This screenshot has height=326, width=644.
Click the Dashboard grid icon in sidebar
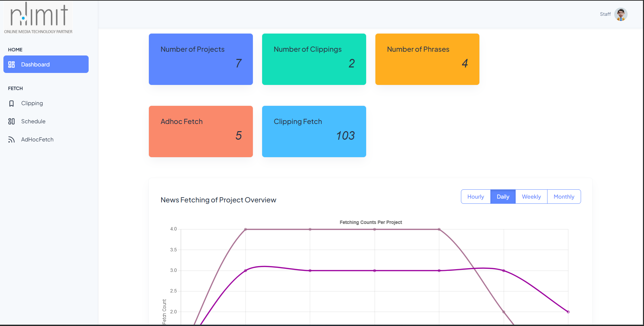[12, 64]
